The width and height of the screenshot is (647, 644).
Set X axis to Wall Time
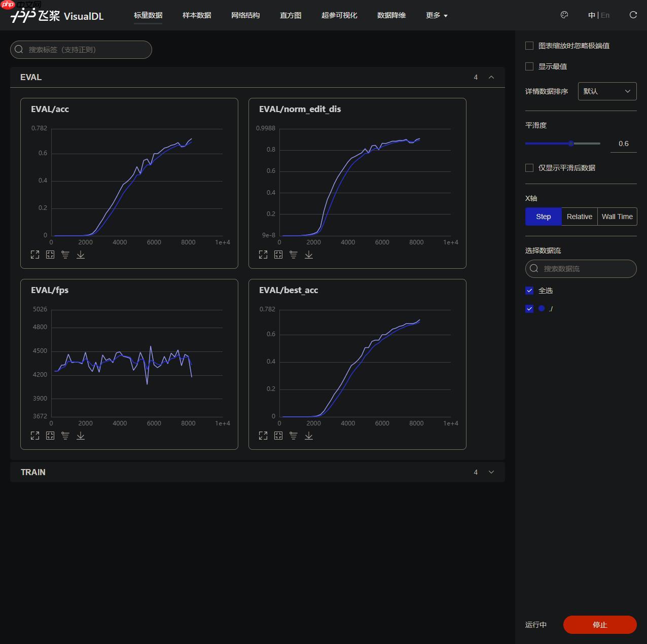(x=617, y=217)
